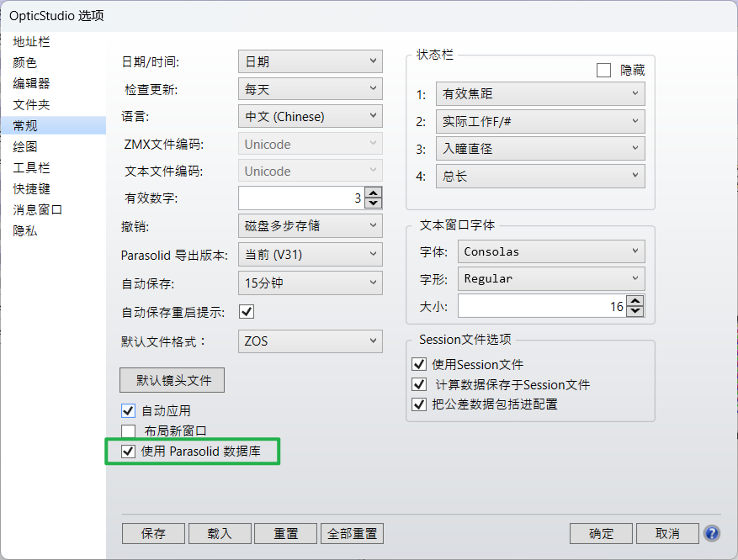Open the 字体 Consolas dropdown
Screen dimensions: 738x560
(552, 251)
